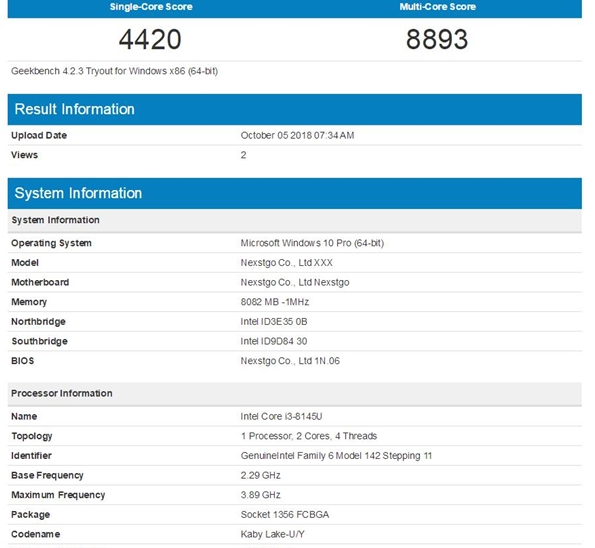Click the Identifier label

pyautogui.click(x=31, y=456)
